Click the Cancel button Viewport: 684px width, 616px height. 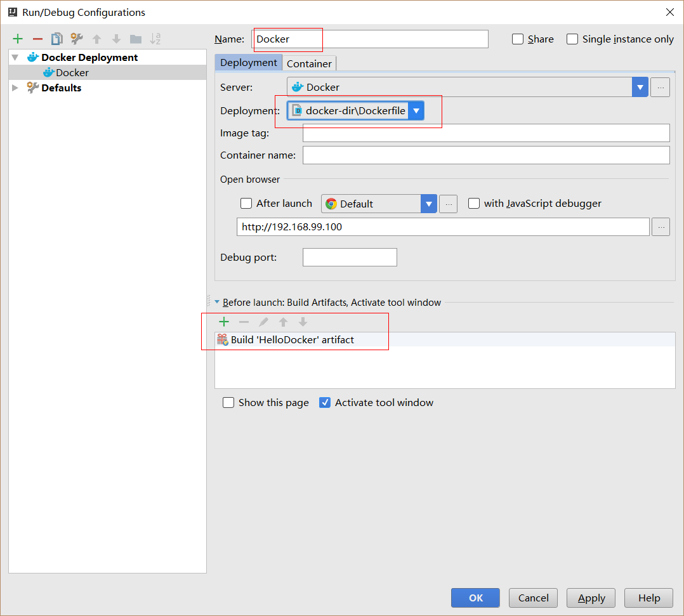[533, 598]
